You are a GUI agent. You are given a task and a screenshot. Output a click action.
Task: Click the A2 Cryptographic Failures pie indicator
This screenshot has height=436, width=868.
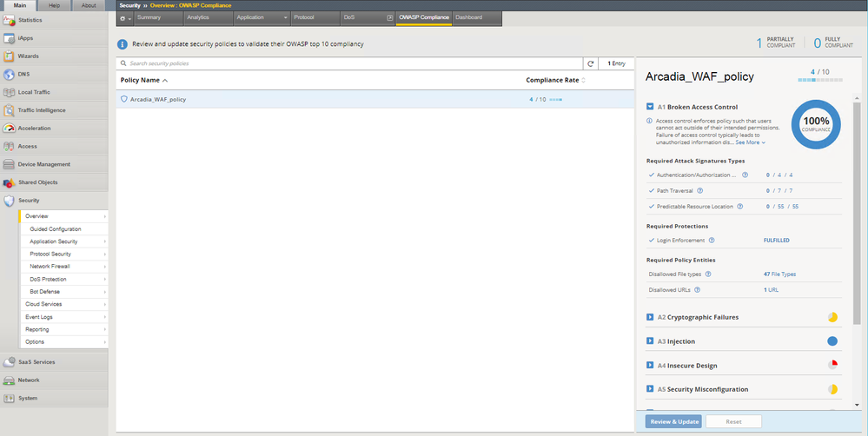pyautogui.click(x=832, y=317)
